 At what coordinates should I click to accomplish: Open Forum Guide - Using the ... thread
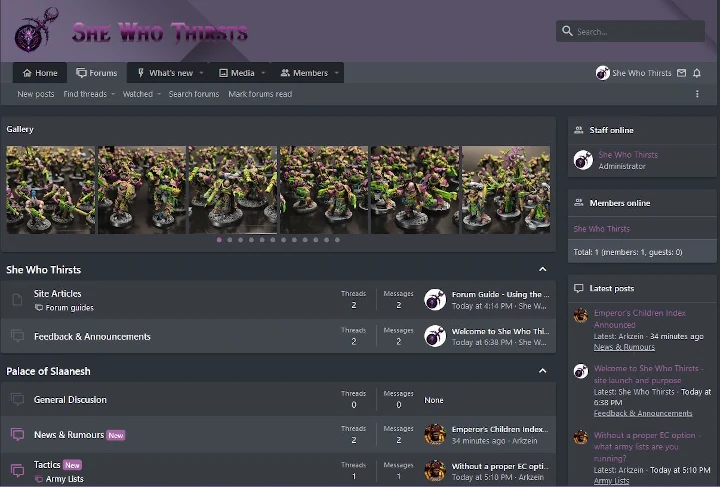pyautogui.click(x=501, y=294)
